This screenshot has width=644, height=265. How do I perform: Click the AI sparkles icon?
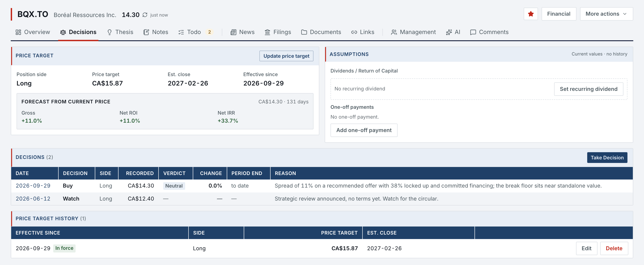pos(449,32)
